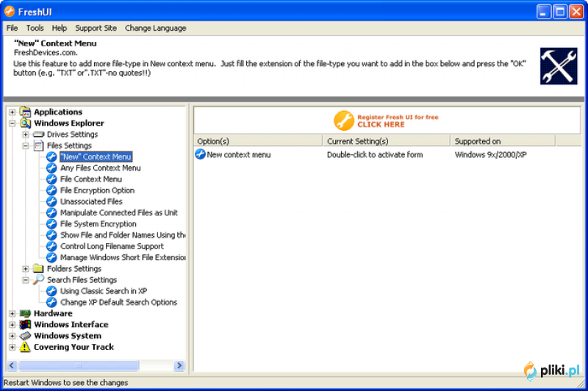The image size is (588, 391).
Task: Expand the Windows System node
Action: (x=12, y=336)
